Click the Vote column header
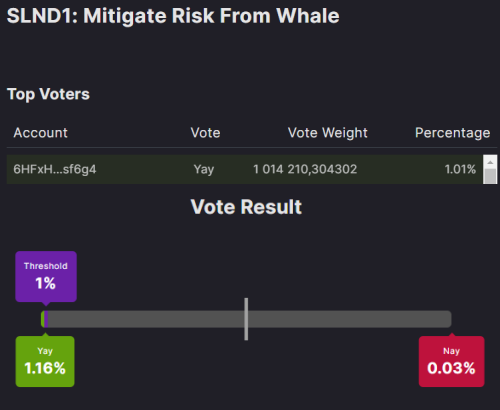The width and height of the screenshot is (500, 410). [x=205, y=133]
